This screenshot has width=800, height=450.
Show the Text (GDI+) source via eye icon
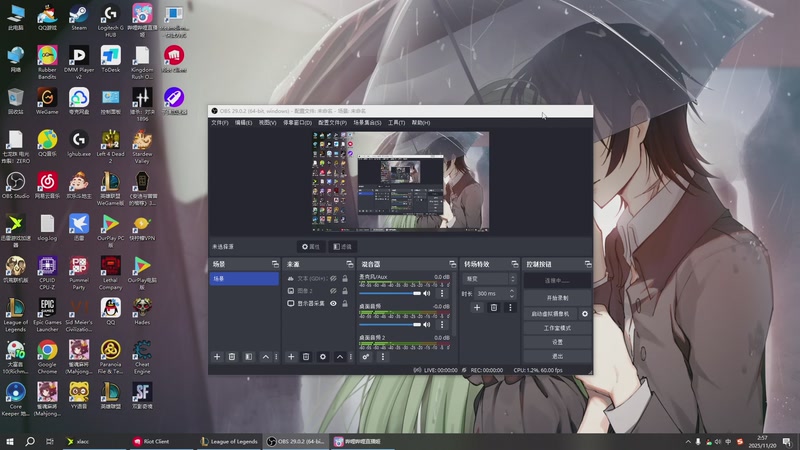(333, 279)
